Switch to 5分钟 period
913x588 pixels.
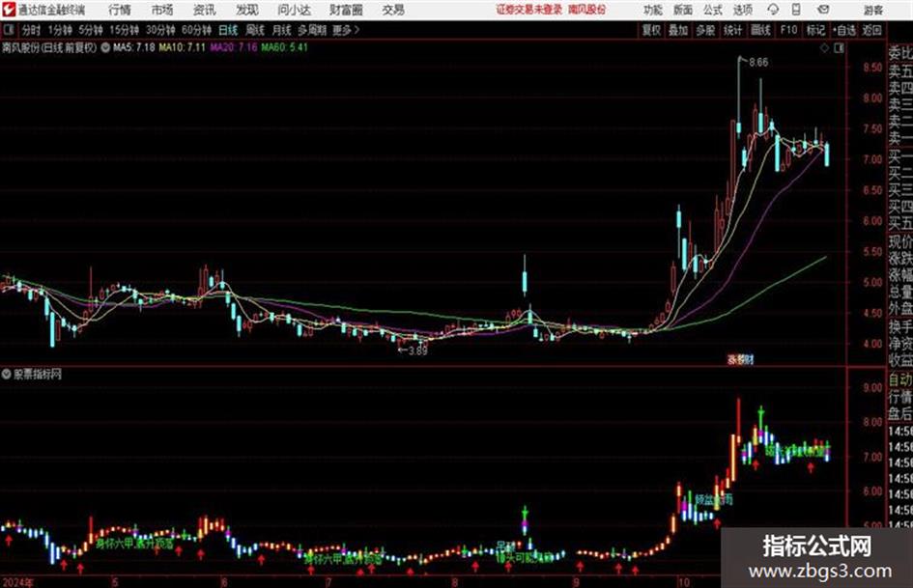point(90,30)
